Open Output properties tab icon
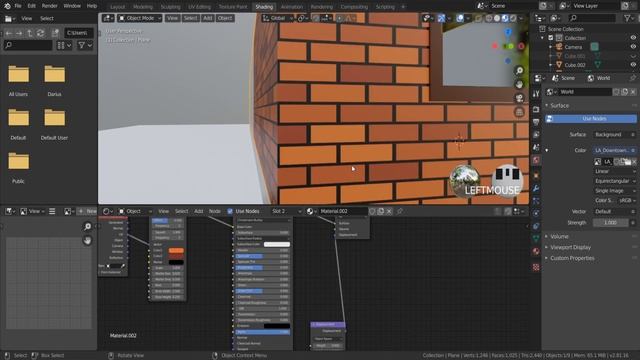 [536, 122]
